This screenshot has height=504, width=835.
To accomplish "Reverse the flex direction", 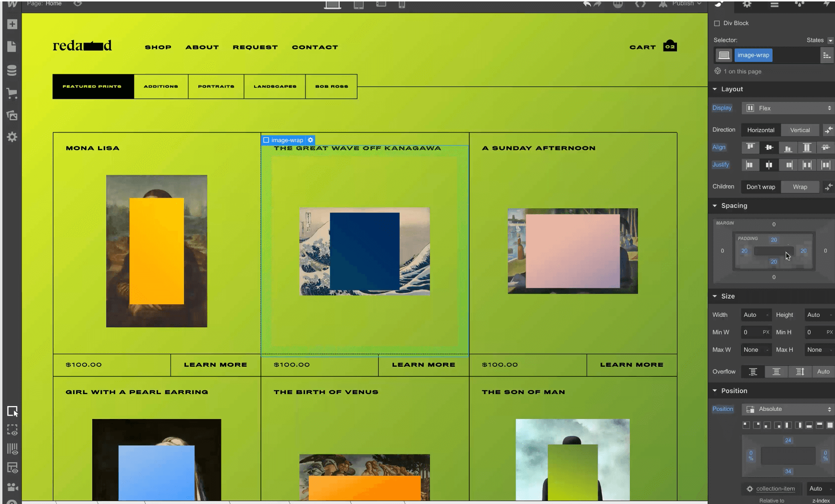I will pyautogui.click(x=828, y=130).
